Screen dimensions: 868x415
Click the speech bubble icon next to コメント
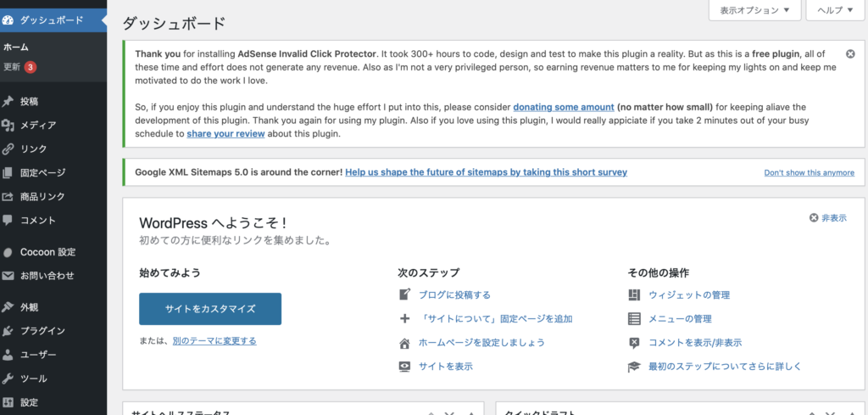(x=7, y=220)
